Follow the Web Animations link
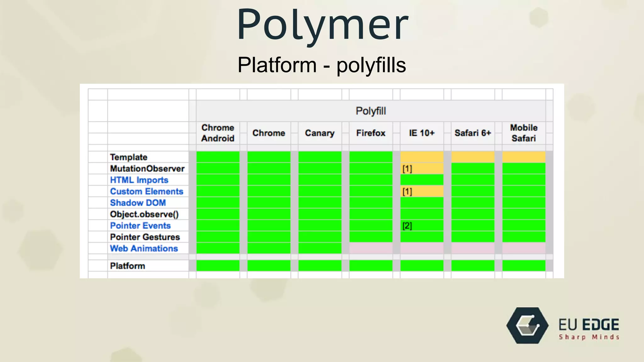Image resolution: width=644 pixels, height=362 pixels. click(144, 248)
